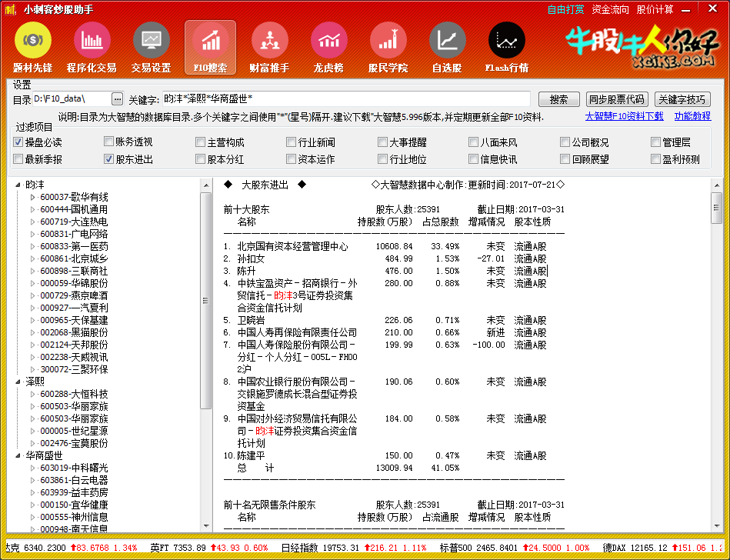Open the Flash行情 toolbar icon
The width and height of the screenshot is (730, 560).
pyautogui.click(x=506, y=48)
